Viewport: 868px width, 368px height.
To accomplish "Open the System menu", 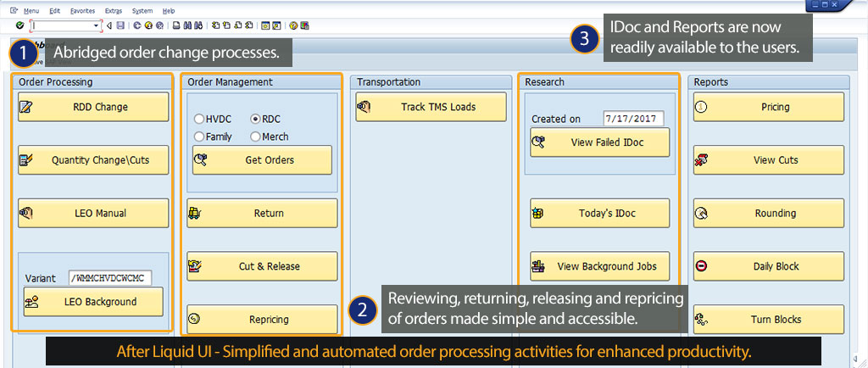I will coord(142,11).
